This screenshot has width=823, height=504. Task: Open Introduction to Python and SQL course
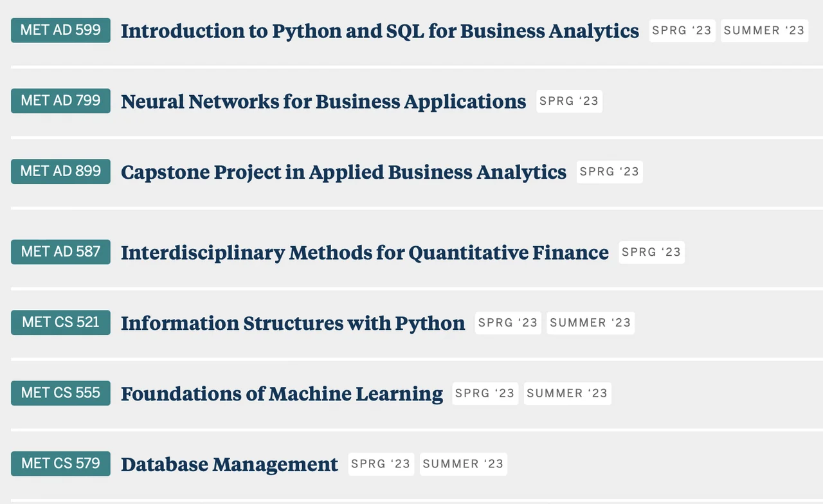[379, 31]
